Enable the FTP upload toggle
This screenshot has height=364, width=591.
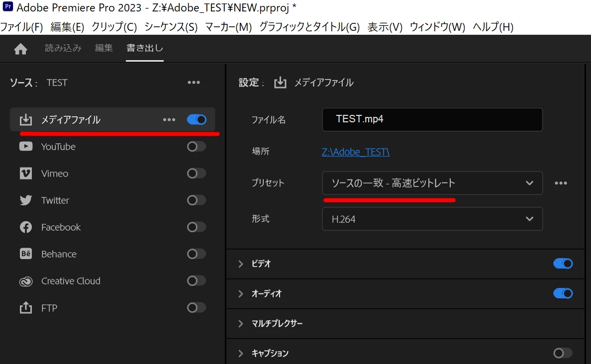click(197, 307)
